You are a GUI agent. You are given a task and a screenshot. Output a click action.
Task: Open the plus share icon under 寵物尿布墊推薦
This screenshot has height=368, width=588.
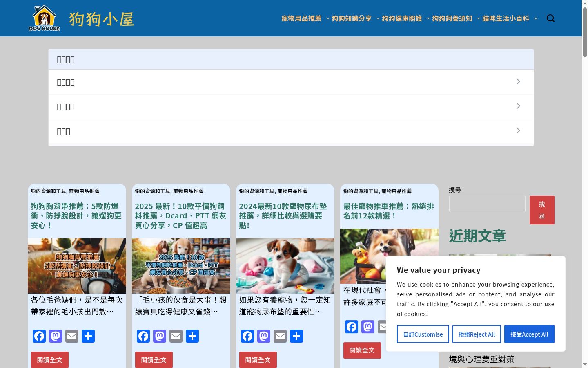pyautogui.click(x=296, y=336)
